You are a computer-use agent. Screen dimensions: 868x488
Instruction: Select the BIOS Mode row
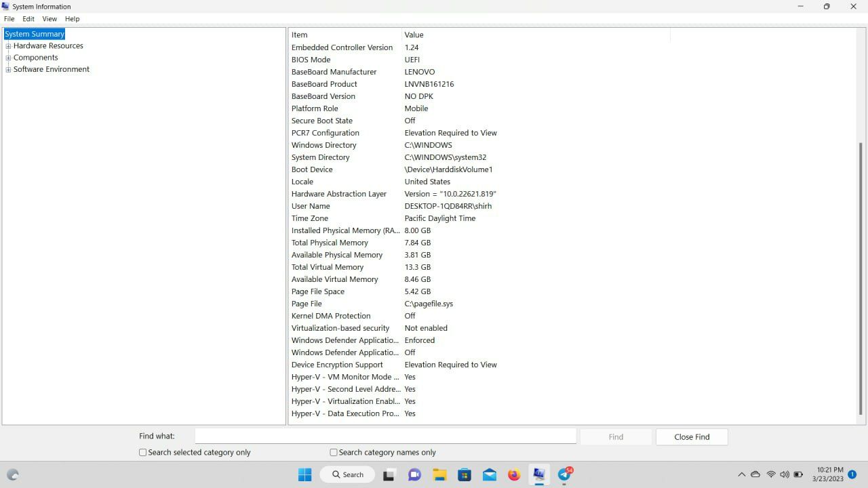[480, 60]
